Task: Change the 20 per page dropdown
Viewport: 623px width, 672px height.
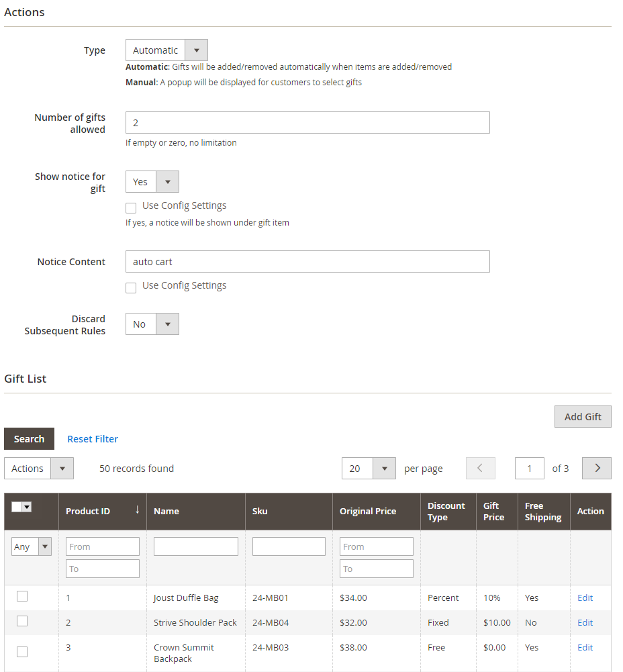Action: click(369, 469)
